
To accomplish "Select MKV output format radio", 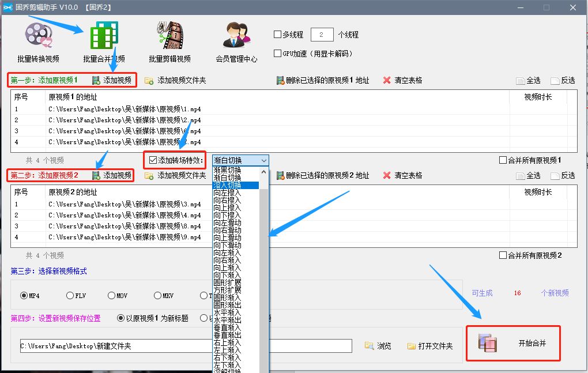I will click(157, 295).
